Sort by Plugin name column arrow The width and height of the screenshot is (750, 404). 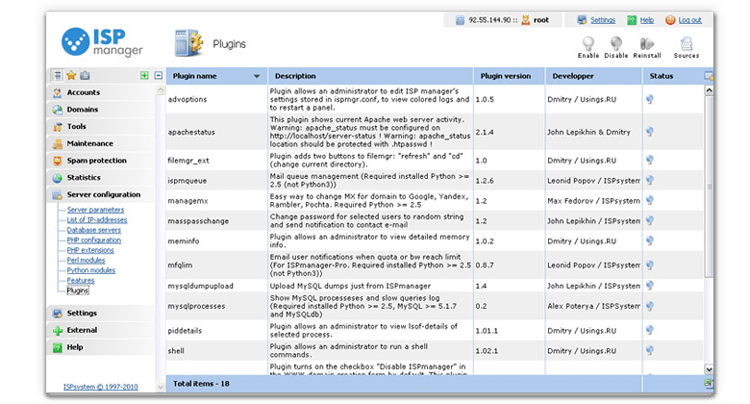point(256,76)
